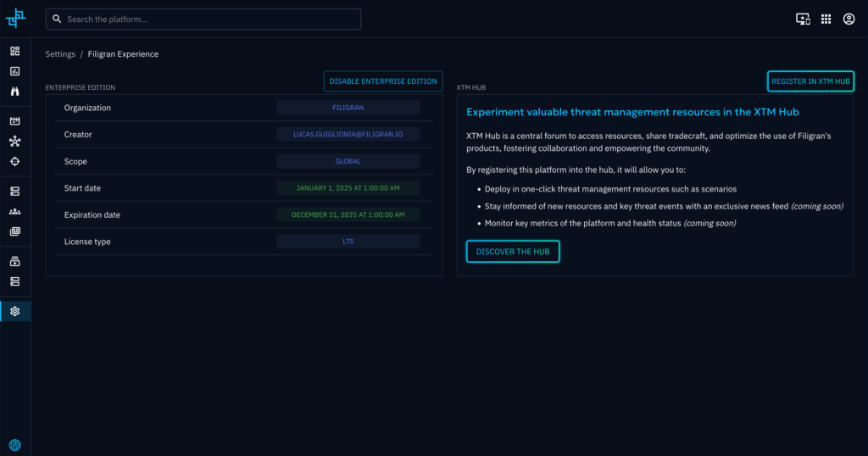
Task: Click the Register in XTM Hub button
Action: pos(810,81)
